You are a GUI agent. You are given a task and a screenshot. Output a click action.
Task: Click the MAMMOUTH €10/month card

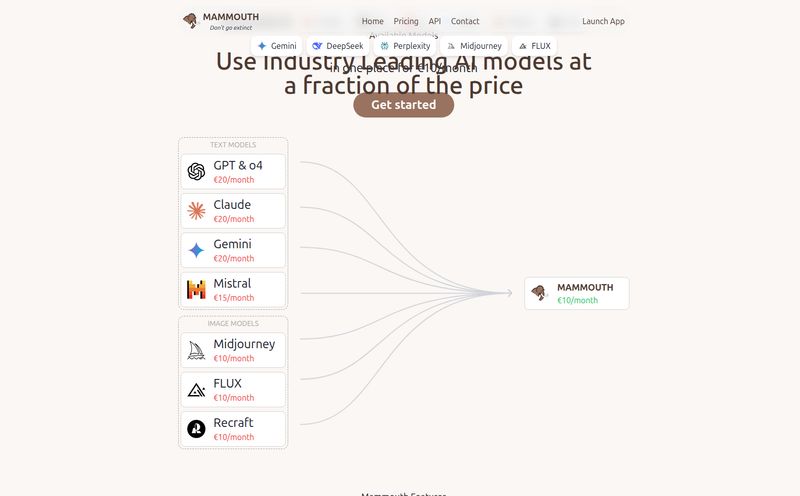577,293
